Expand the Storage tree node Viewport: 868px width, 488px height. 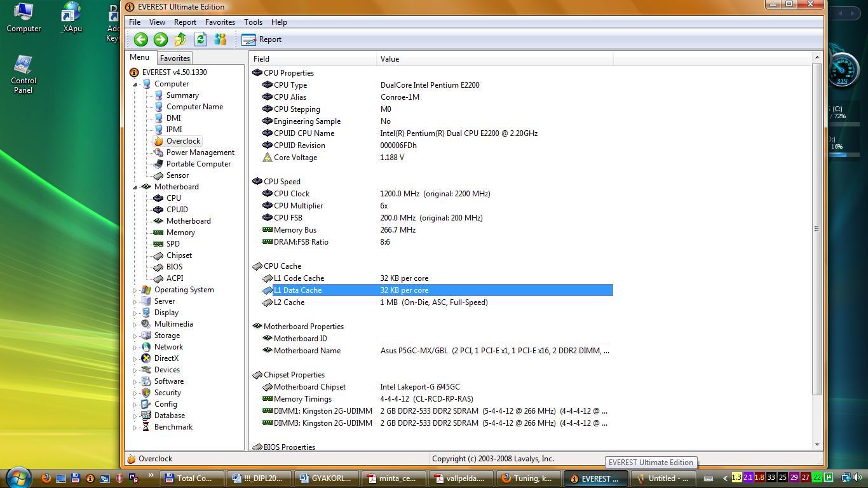(135, 336)
